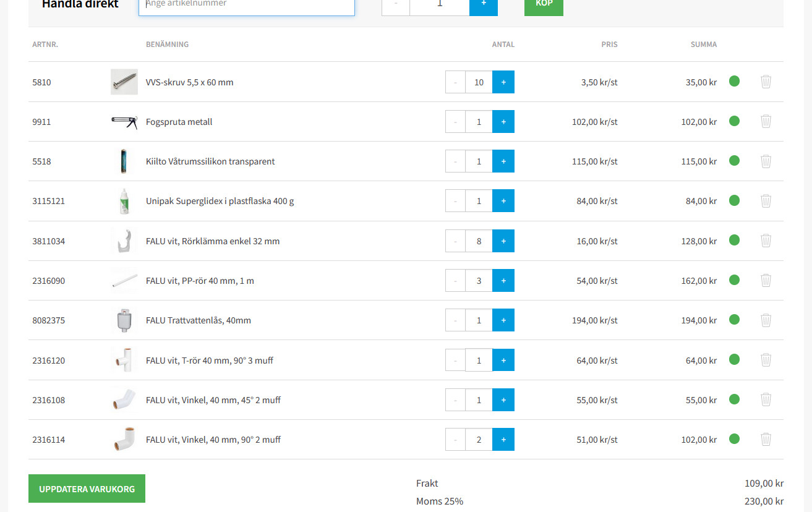
Task: Click minus for Unipak Superglidex
Action: click(455, 201)
